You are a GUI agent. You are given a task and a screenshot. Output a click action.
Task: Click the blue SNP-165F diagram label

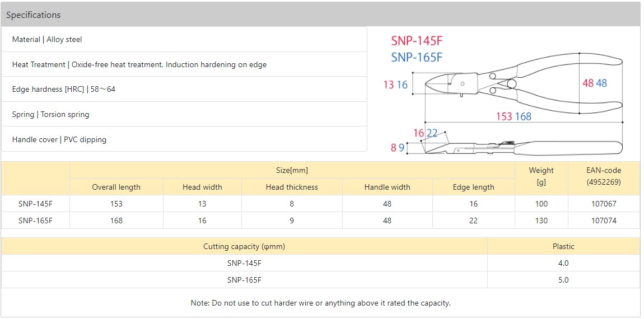(417, 58)
